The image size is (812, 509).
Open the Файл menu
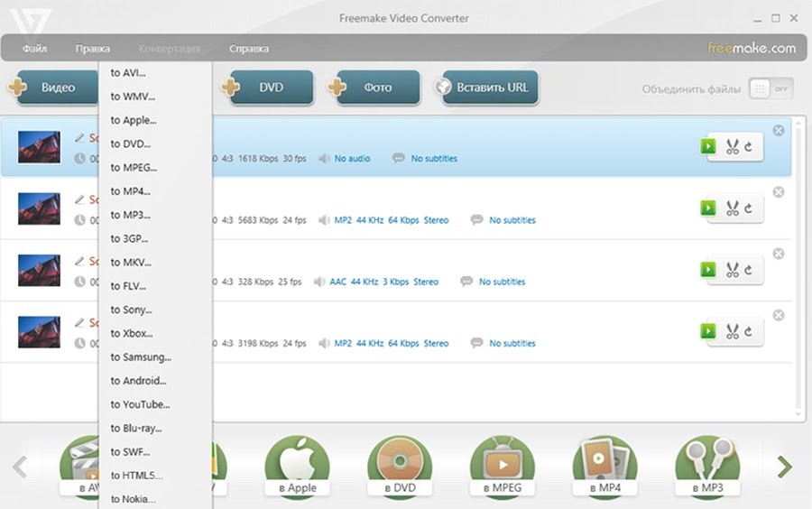coord(34,49)
